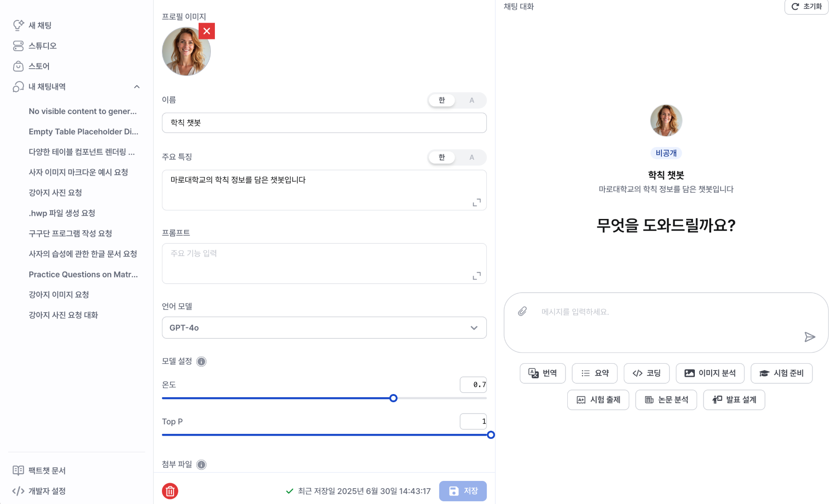Remove profile image with red X
Viewport: 836px width, 504px height.
click(x=207, y=31)
